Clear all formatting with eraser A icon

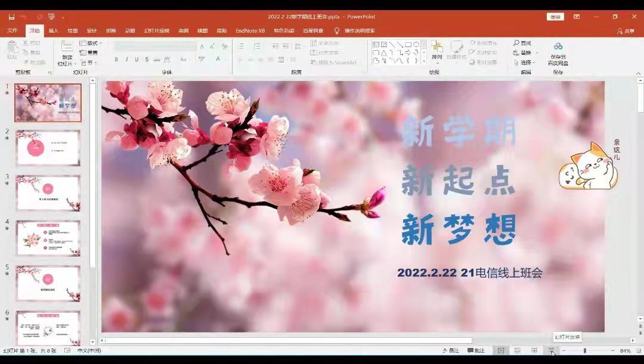coord(225,47)
